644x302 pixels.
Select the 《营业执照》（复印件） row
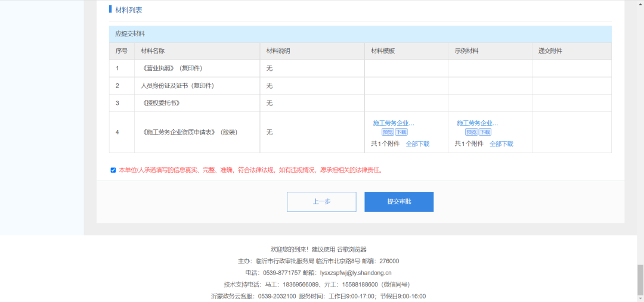pyautogui.click(x=172, y=69)
